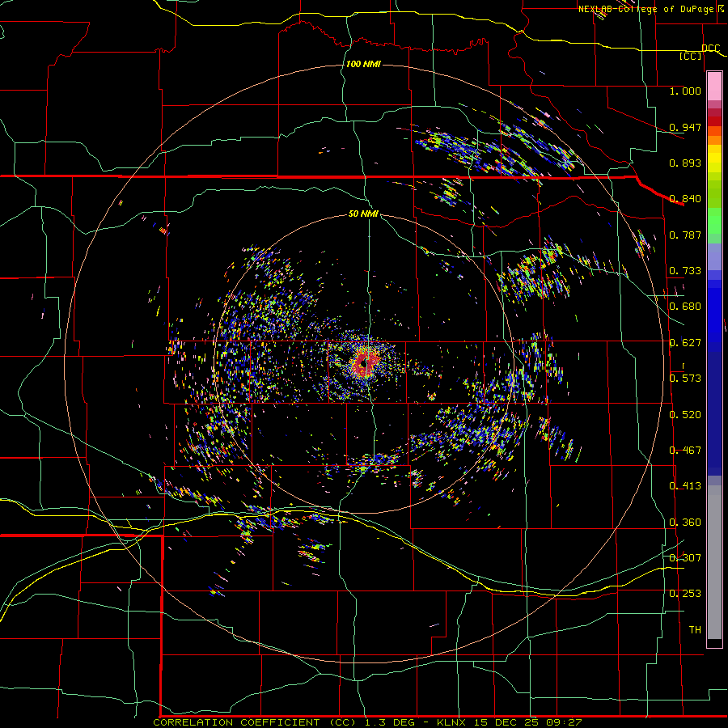Click the 0.627 legend value

pyautogui.click(x=685, y=343)
